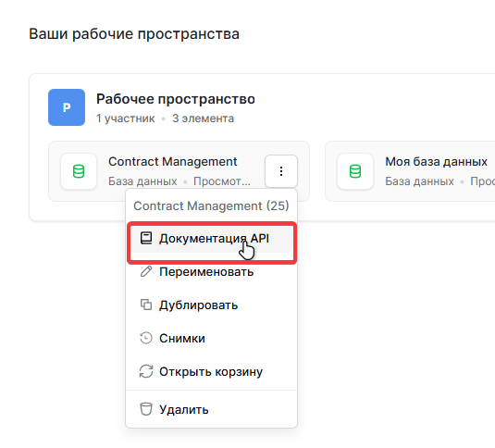Click the refresh icon beside Открыть корзину
Image resolution: width=495 pixels, height=448 pixels.
click(146, 371)
